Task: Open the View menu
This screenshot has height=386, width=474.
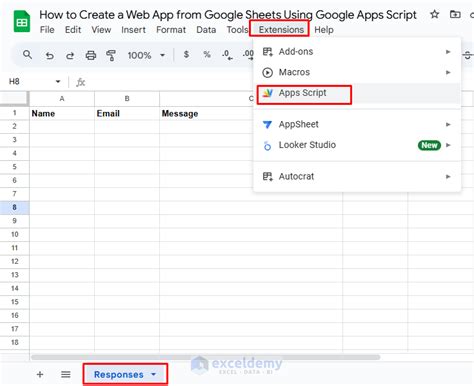Action: click(101, 30)
